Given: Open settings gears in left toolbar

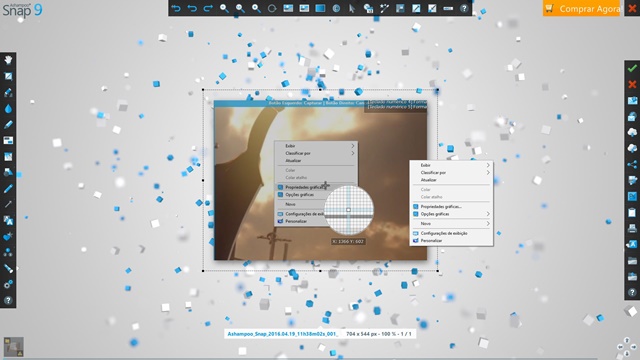Looking at the screenshot, I should point(8,284).
